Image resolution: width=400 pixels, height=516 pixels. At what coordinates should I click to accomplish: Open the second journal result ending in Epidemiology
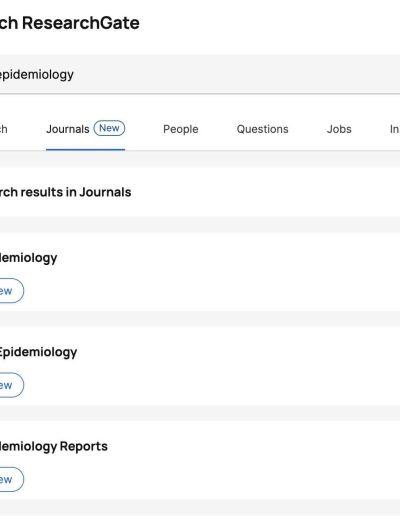pyautogui.click(x=38, y=352)
